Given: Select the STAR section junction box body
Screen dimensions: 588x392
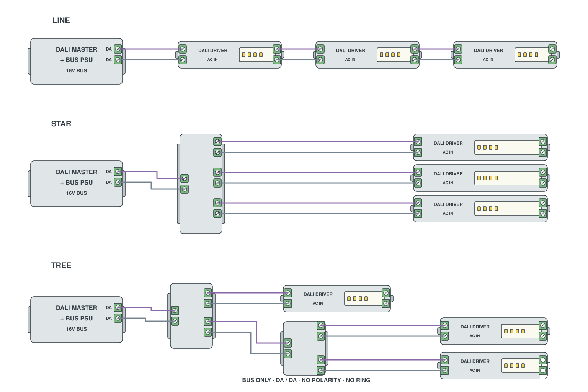Looking at the screenshot, I should [201, 184].
